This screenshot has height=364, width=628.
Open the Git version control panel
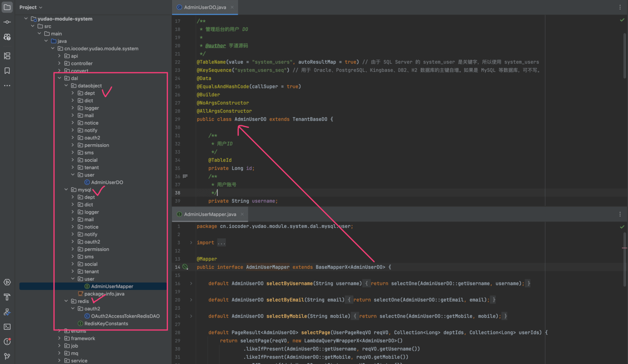7,356
